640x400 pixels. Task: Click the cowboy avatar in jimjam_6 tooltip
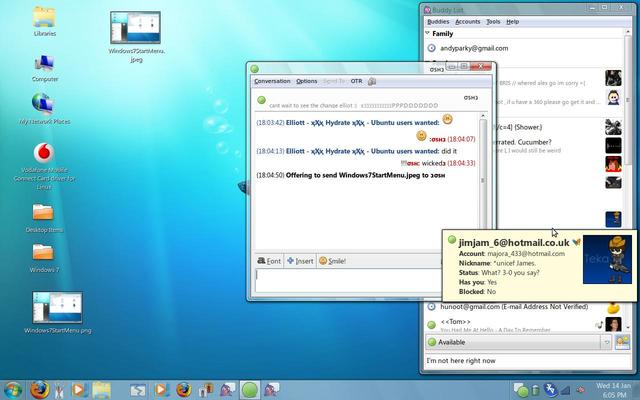point(607,259)
